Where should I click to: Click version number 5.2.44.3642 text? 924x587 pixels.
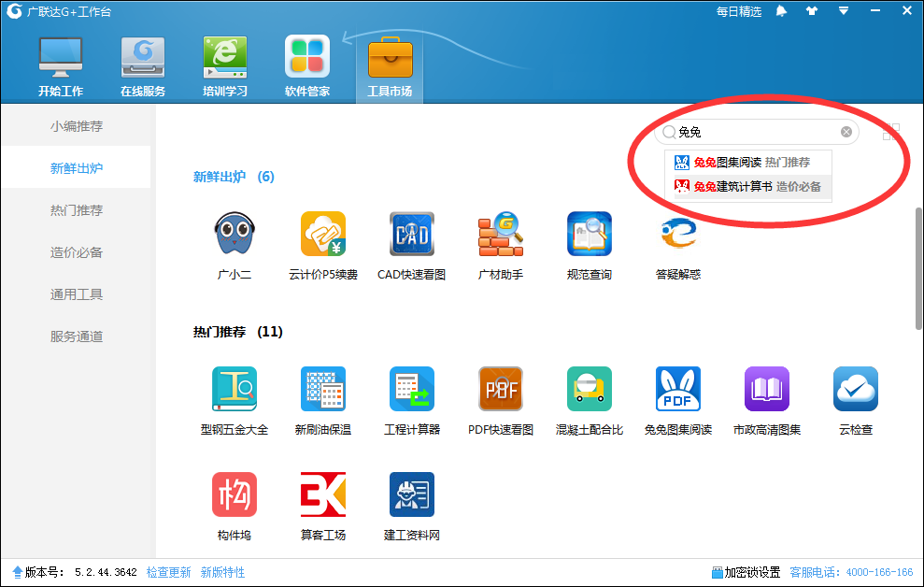click(x=106, y=572)
